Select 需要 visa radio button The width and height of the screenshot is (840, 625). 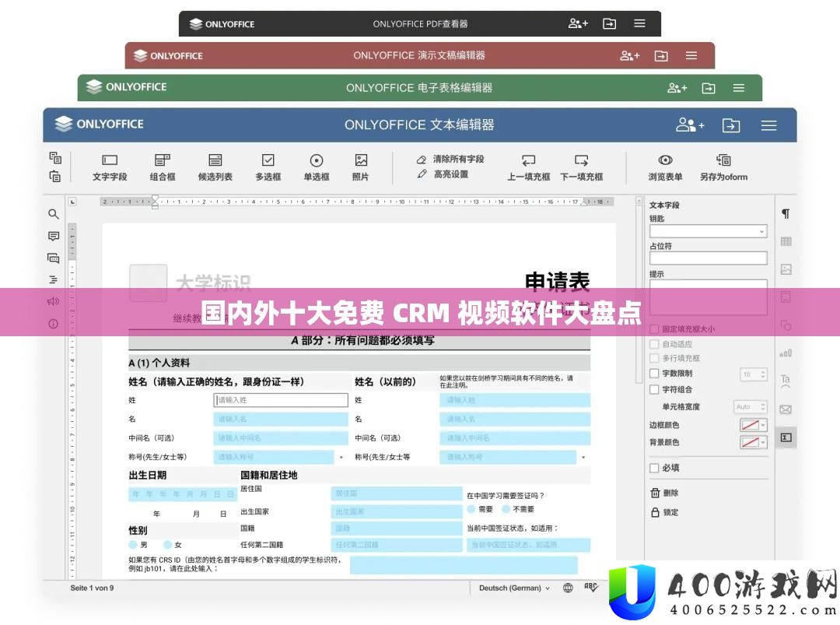tap(471, 509)
